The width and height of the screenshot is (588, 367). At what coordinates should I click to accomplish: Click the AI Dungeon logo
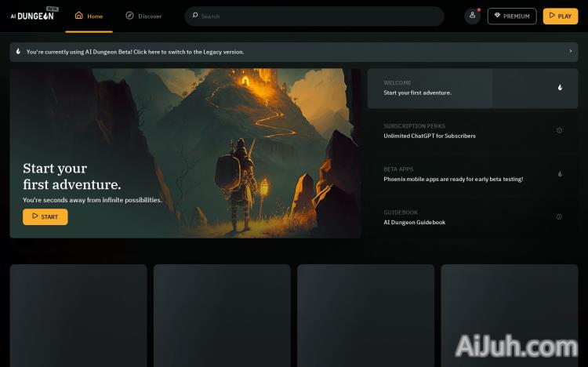(32, 15)
